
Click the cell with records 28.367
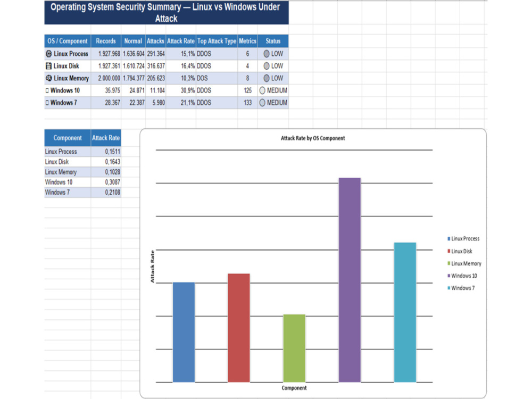pos(106,103)
